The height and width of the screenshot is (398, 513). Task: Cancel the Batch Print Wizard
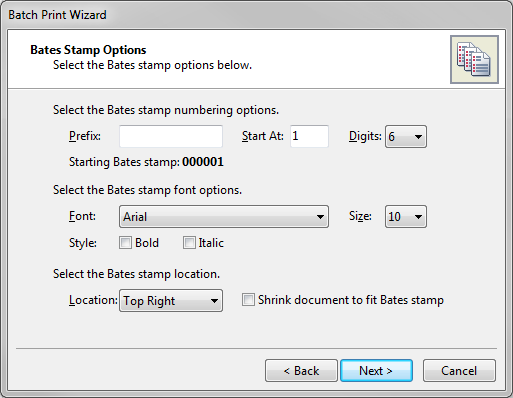[459, 371]
